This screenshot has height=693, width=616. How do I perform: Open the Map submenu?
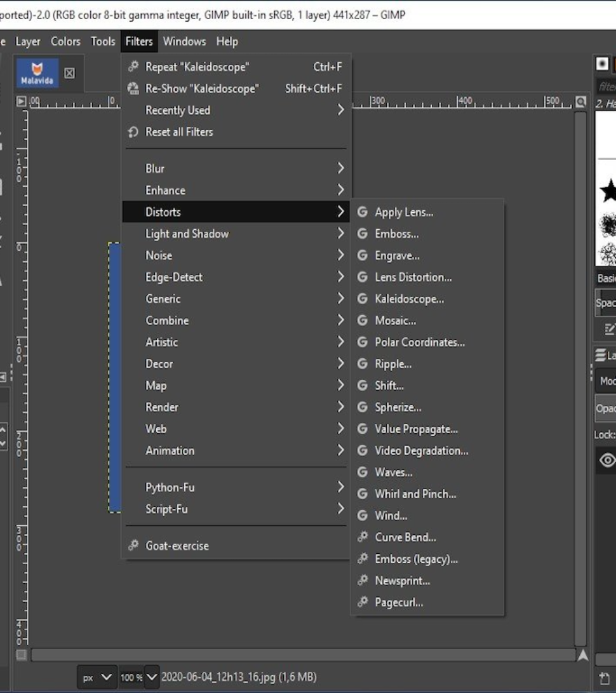point(236,385)
